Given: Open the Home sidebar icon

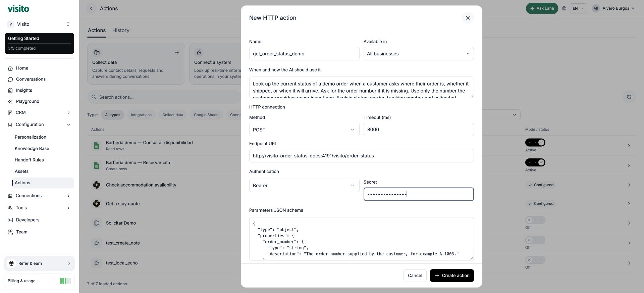Looking at the screenshot, I should tap(10, 68).
